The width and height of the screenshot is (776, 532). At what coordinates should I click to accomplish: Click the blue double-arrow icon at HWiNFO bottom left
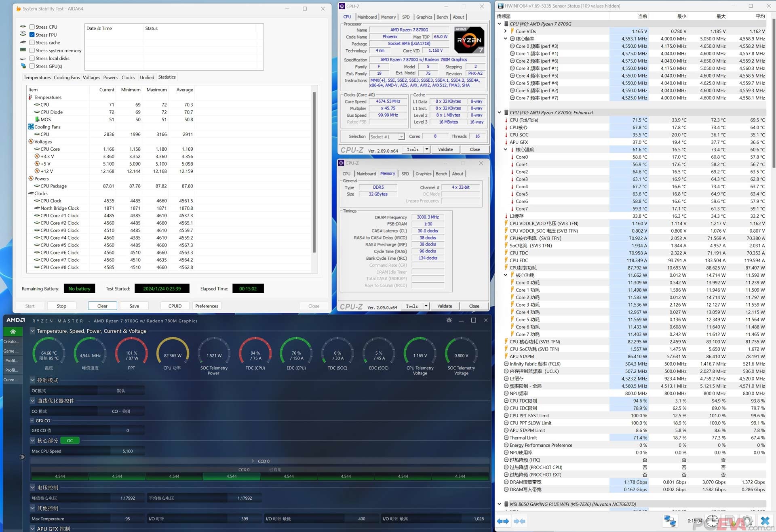click(x=503, y=521)
